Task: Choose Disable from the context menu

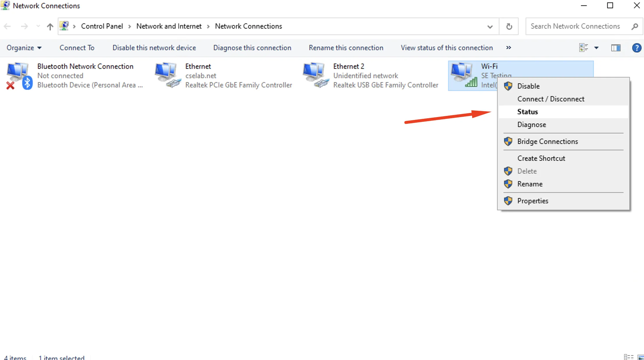Action: pyautogui.click(x=563, y=86)
